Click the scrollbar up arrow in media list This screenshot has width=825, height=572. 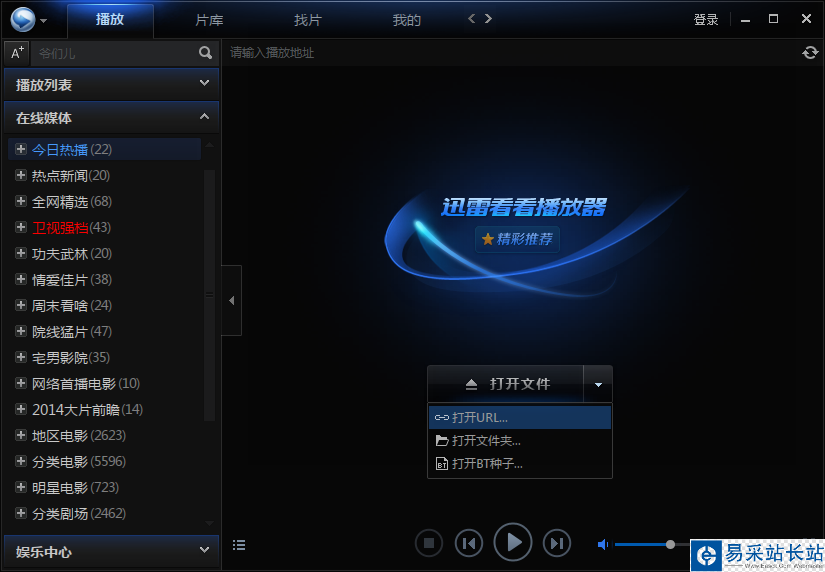[x=209, y=145]
